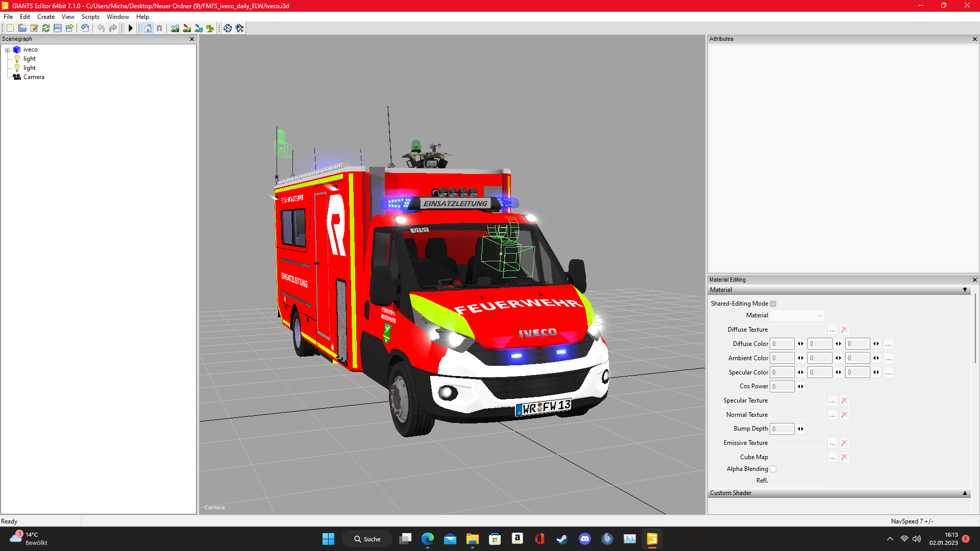Screen dimensions: 980x551
Task: Browse for a Diffuse Texture file
Action: 832,330
